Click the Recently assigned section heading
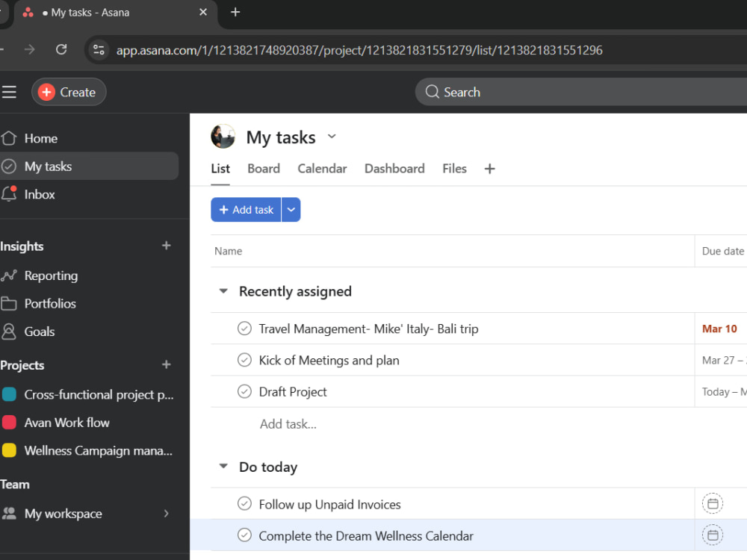The image size is (747, 560). [x=295, y=291]
